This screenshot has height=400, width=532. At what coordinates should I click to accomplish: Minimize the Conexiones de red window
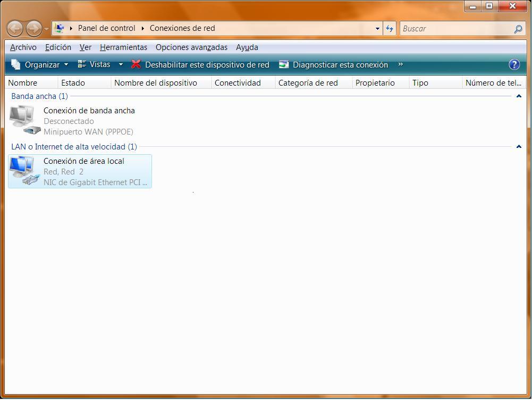click(x=472, y=6)
